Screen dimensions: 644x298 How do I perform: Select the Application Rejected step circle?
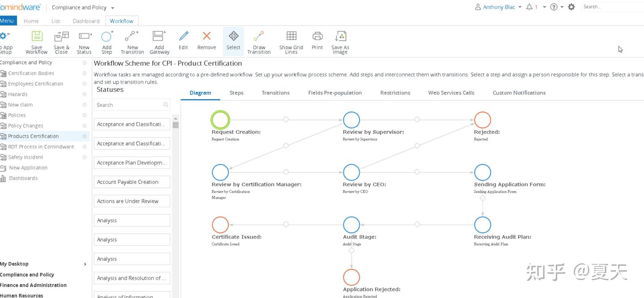[x=352, y=277]
